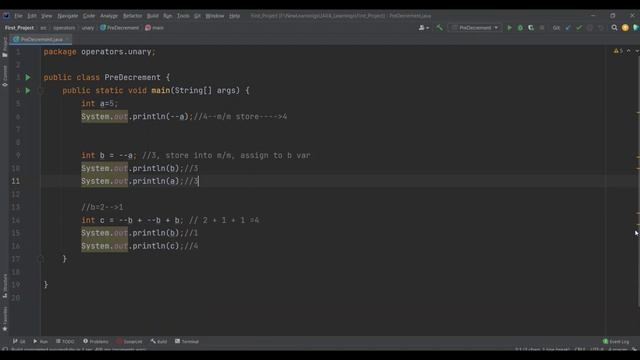Image resolution: width=640 pixels, height=360 pixels.
Task: Click the Git Update Project arrow icon
Action: [x=568, y=28]
